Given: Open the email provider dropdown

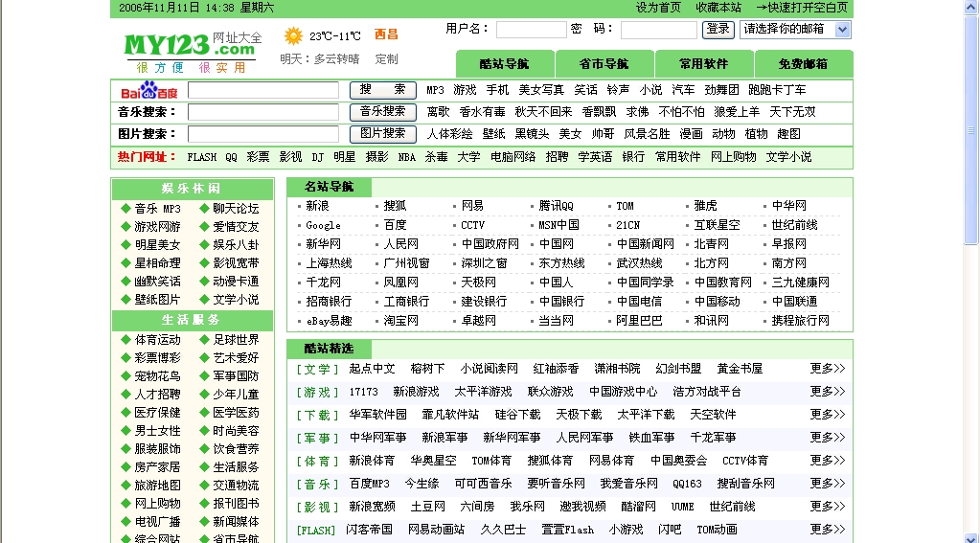Looking at the screenshot, I should pos(795,30).
